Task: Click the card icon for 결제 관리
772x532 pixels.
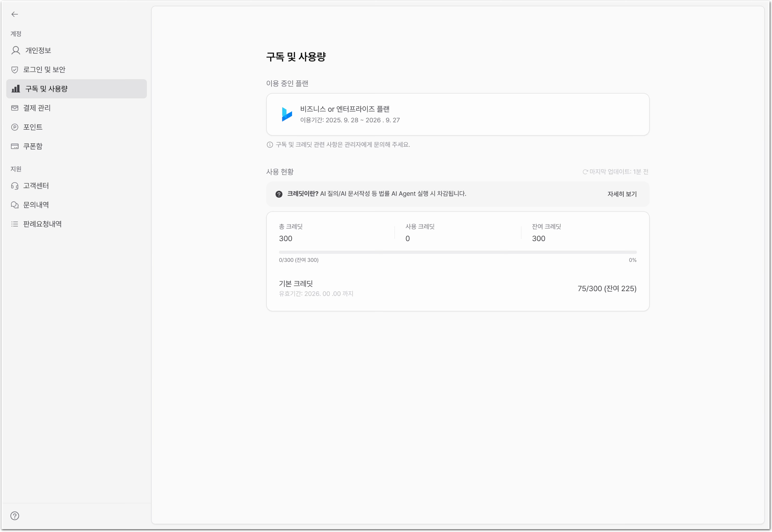Action: (x=14, y=108)
